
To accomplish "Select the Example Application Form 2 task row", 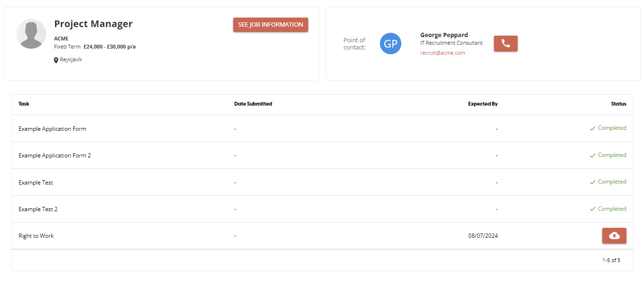I will coord(55,156).
